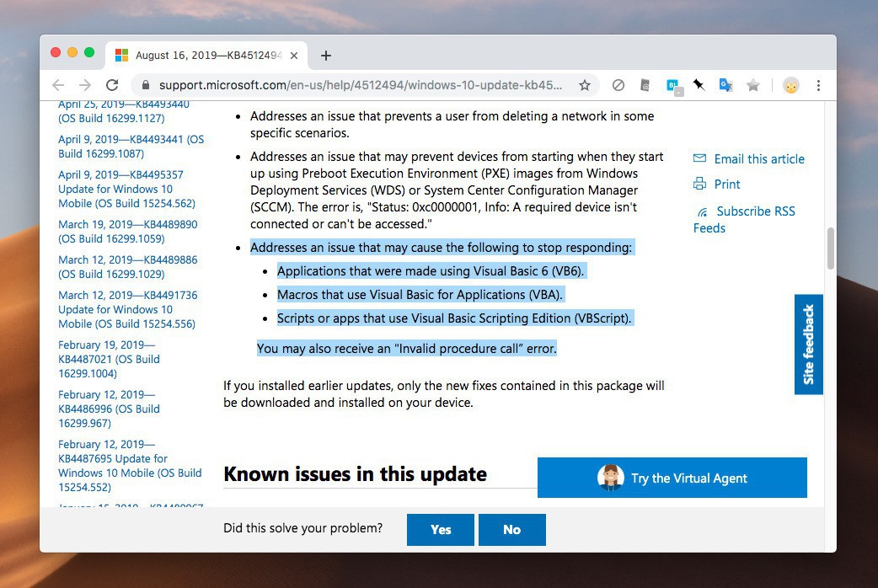This screenshot has width=878, height=588.
Task: Click the Print link
Action: [727, 184]
